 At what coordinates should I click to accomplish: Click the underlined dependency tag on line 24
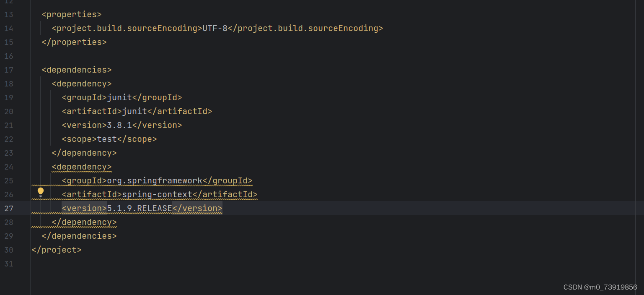pyautogui.click(x=81, y=167)
